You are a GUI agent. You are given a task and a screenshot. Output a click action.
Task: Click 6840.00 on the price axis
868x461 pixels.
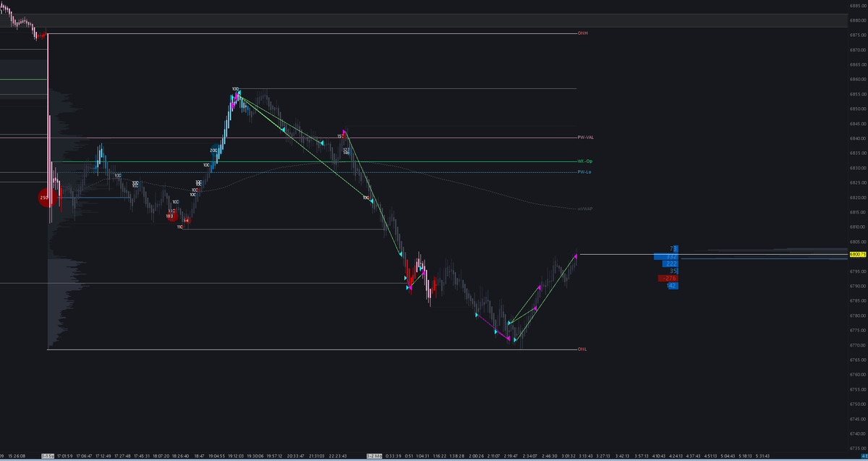coord(858,138)
